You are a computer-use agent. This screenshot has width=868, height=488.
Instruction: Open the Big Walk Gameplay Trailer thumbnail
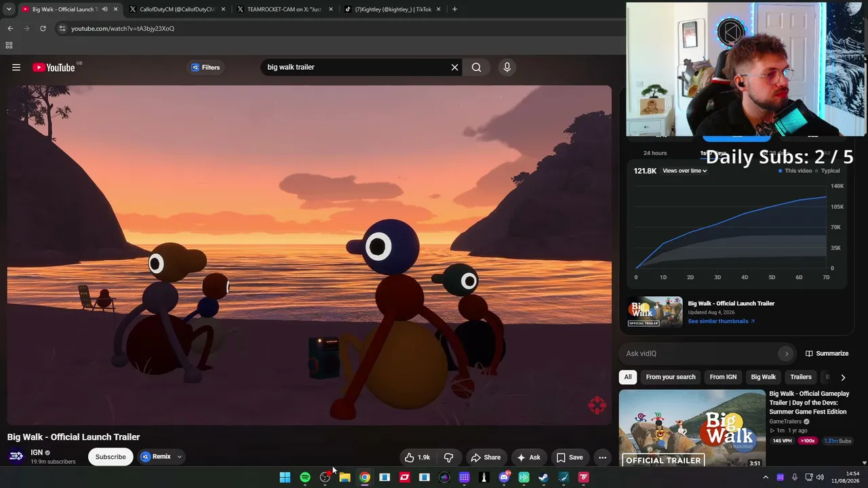692,428
